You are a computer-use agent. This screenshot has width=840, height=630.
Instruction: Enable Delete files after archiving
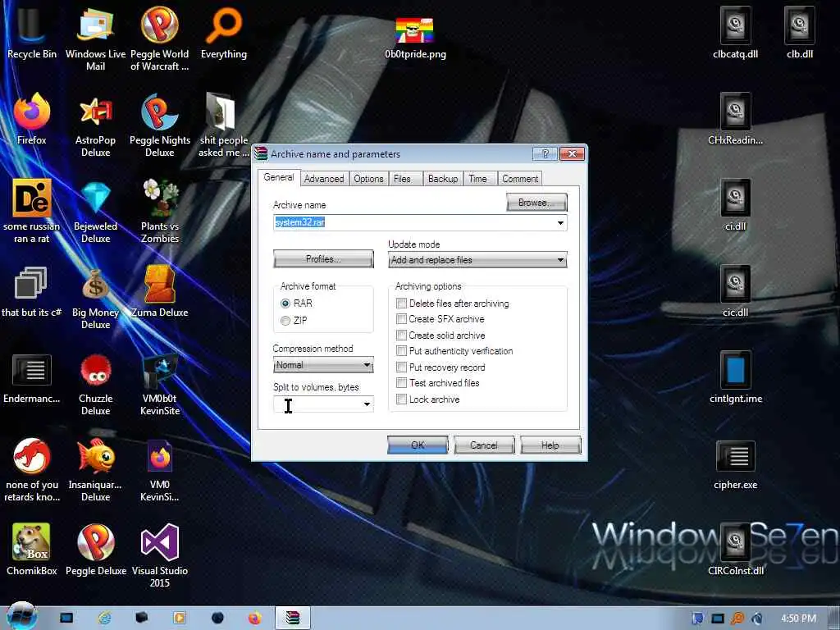coord(401,304)
